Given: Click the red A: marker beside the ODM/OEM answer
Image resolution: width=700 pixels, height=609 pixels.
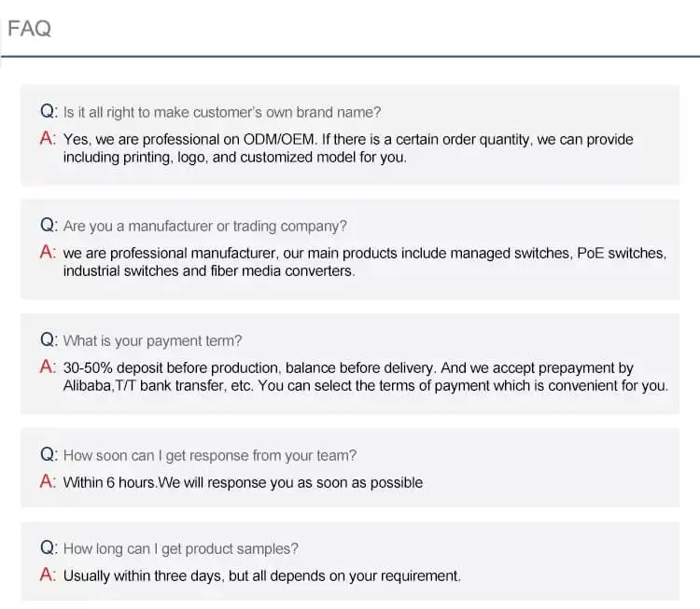Looking at the screenshot, I should click(49, 138).
